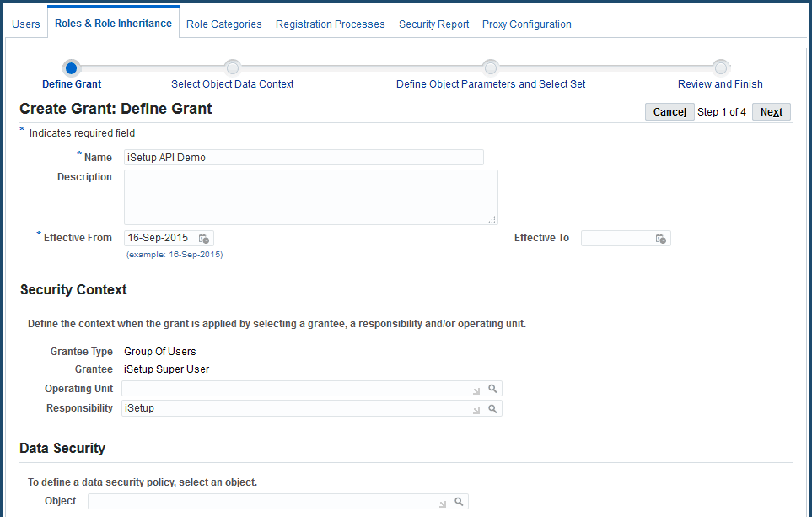Click Responsibility field arrow indicator
Screen dimensions: 812x517
(476, 410)
